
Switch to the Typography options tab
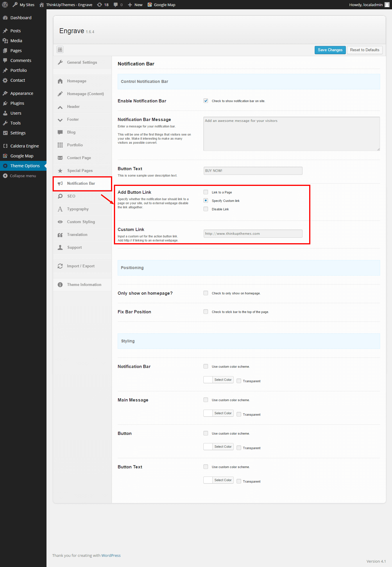click(78, 209)
